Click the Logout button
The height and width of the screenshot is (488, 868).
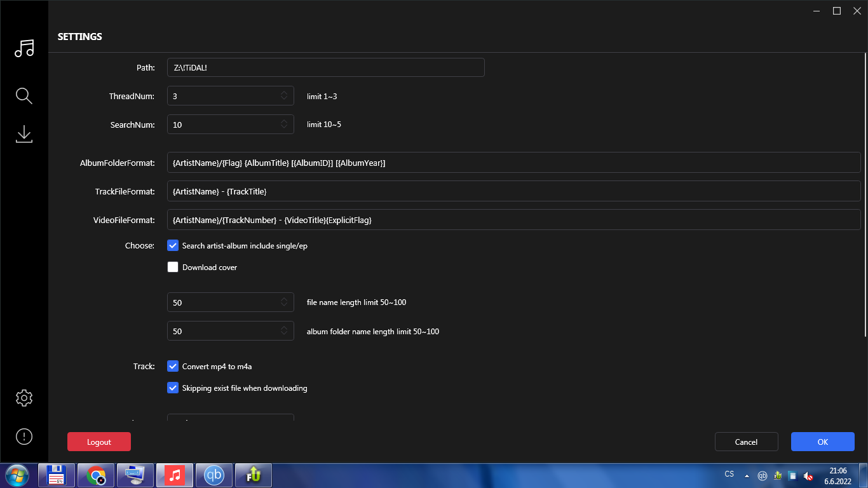click(98, 441)
